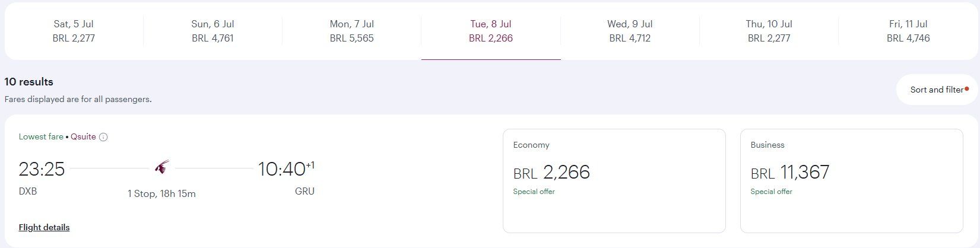Open the Flight details link

point(44,227)
